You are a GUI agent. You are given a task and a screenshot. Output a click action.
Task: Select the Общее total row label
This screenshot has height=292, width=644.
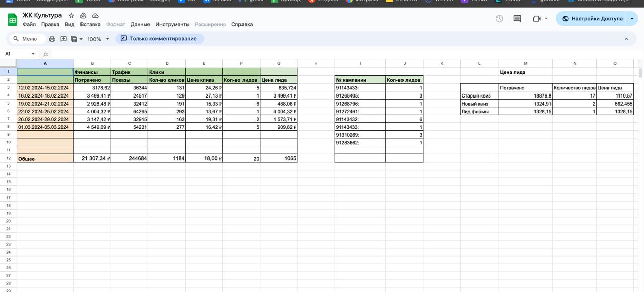(45, 158)
